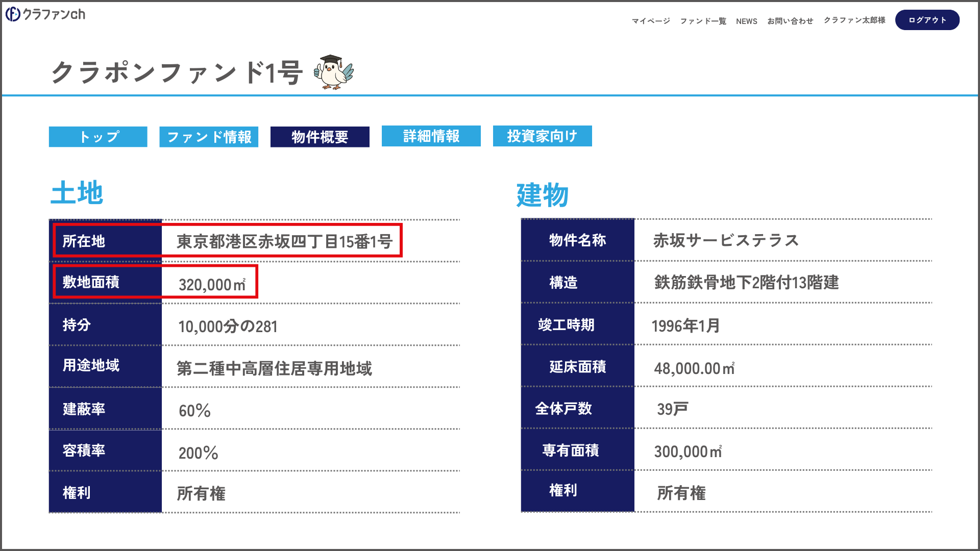980x551 pixels.
Task: Click the 建物 section heading
Action: (x=542, y=195)
